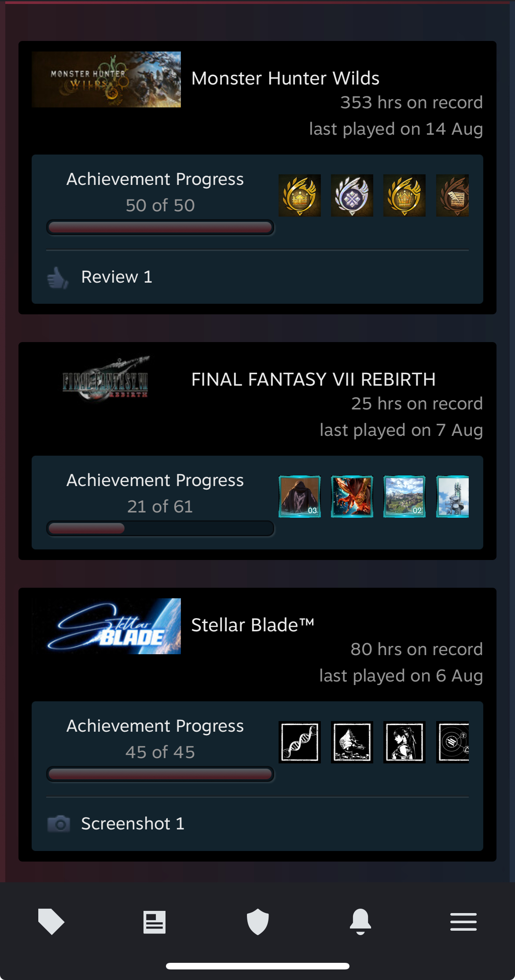Image resolution: width=515 pixels, height=980 pixels.
Task: Open the News page icon
Action: pos(154,922)
